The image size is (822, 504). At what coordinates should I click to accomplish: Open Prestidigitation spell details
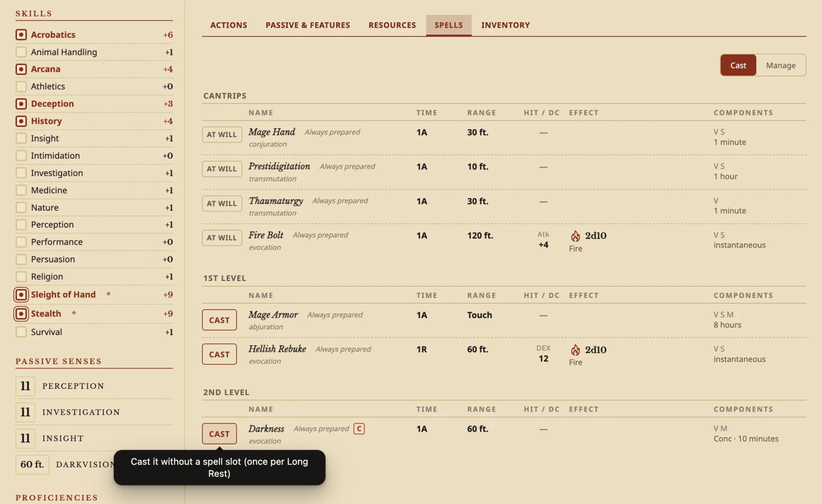[279, 166]
